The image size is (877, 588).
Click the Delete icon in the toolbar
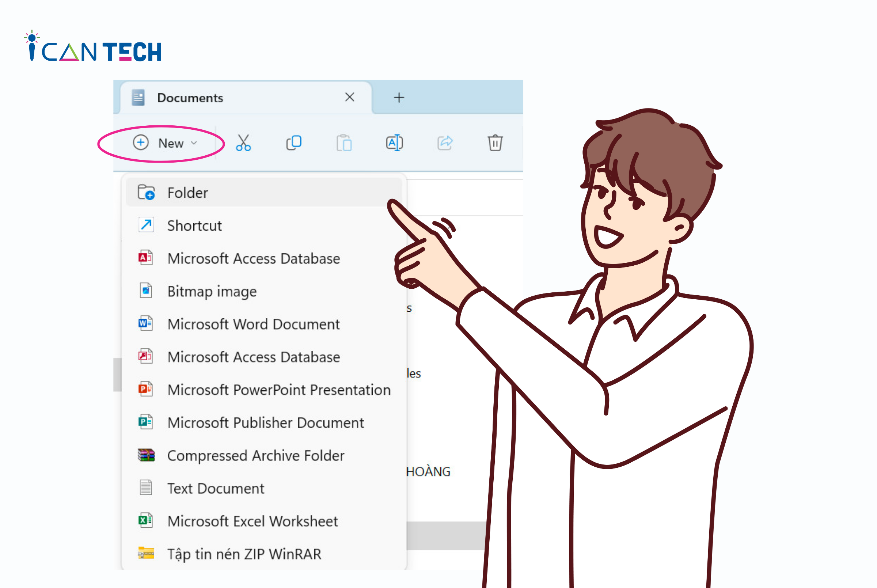[496, 143]
